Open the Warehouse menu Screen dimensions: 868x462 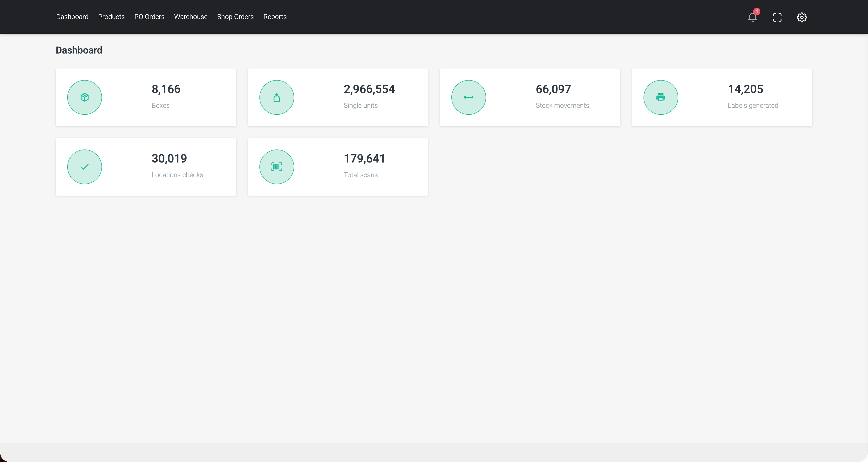tap(191, 17)
